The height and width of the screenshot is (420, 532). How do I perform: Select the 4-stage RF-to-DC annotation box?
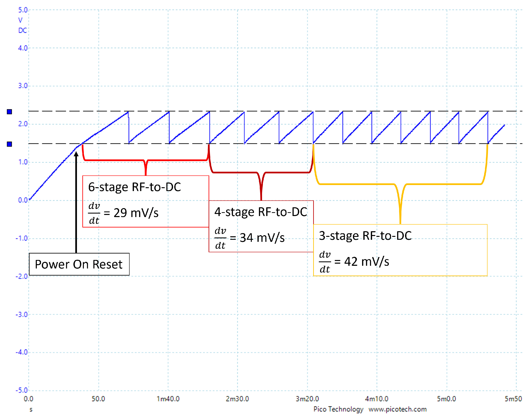coord(261,226)
